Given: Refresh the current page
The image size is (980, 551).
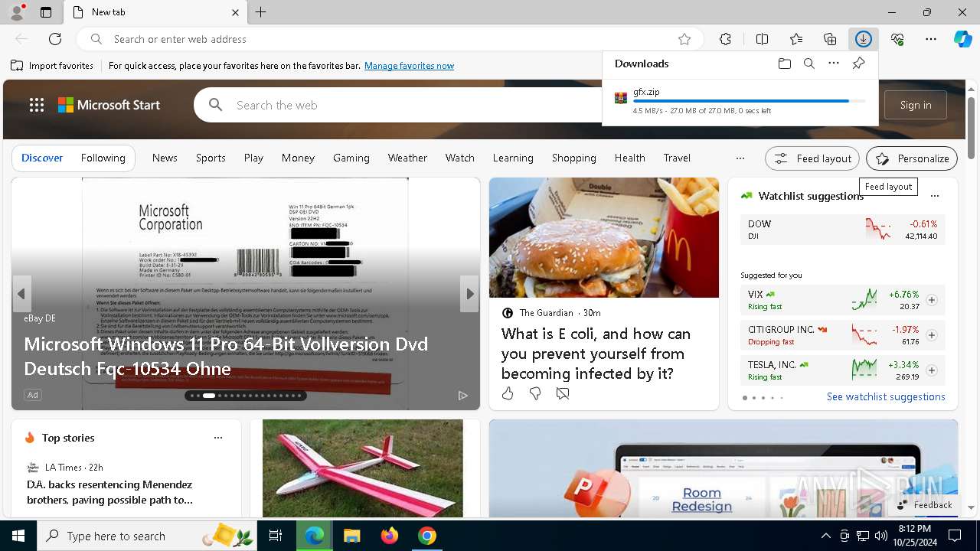Looking at the screenshot, I should (x=55, y=39).
